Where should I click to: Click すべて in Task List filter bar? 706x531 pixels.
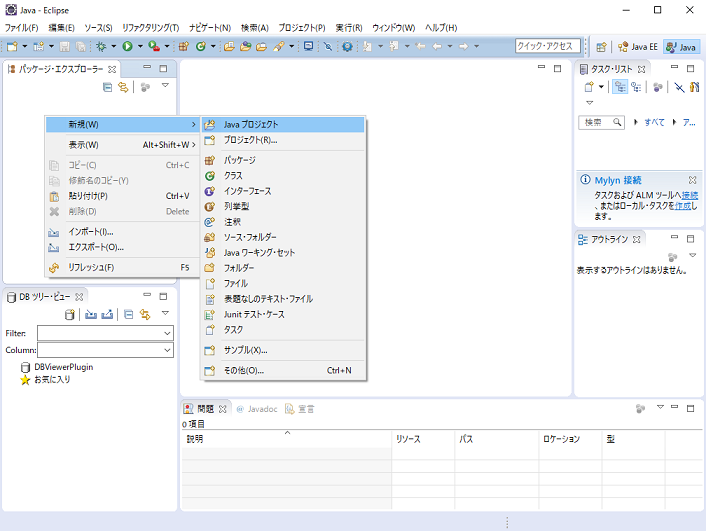(x=654, y=122)
